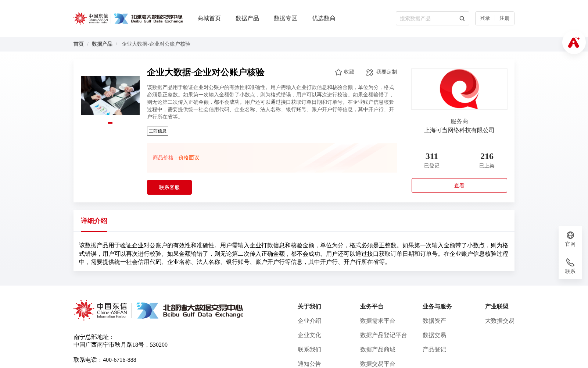Open footer link 联系我们
This screenshot has height=368, width=588.
[309, 350]
